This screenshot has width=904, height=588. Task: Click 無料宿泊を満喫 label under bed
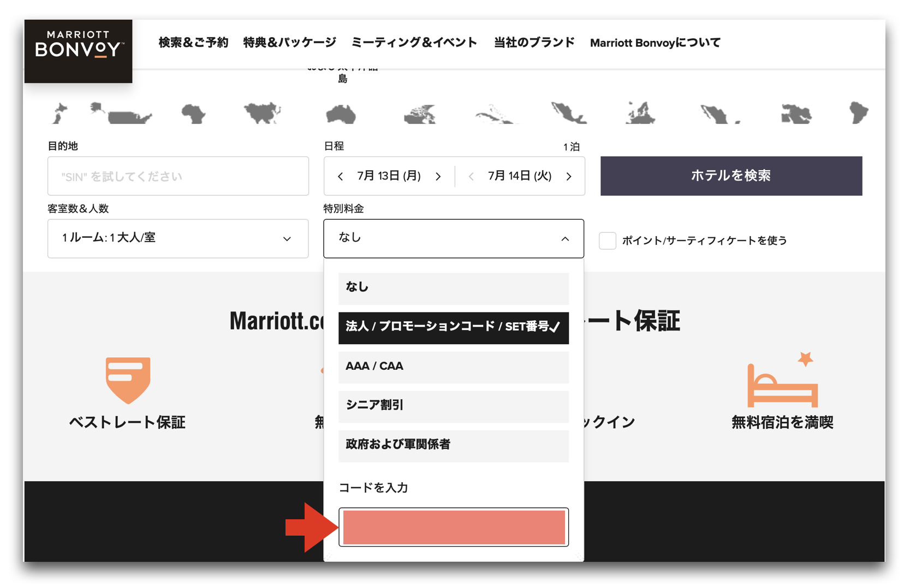pyautogui.click(x=782, y=423)
